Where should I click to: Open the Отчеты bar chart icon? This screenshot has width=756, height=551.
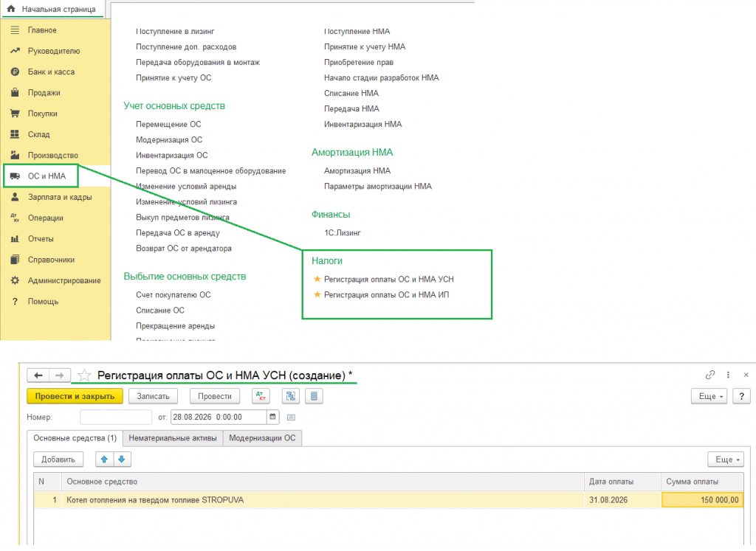[x=15, y=239]
